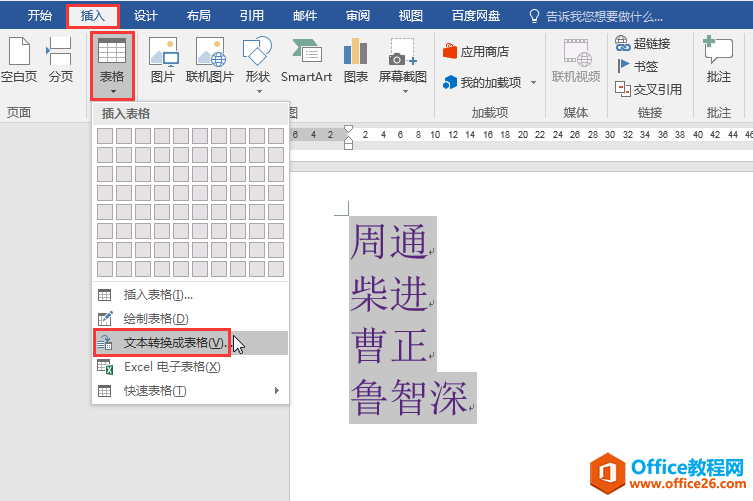Screen dimensions: 753x501
Task: Select top-left cell of the table grid
Action: (105, 136)
